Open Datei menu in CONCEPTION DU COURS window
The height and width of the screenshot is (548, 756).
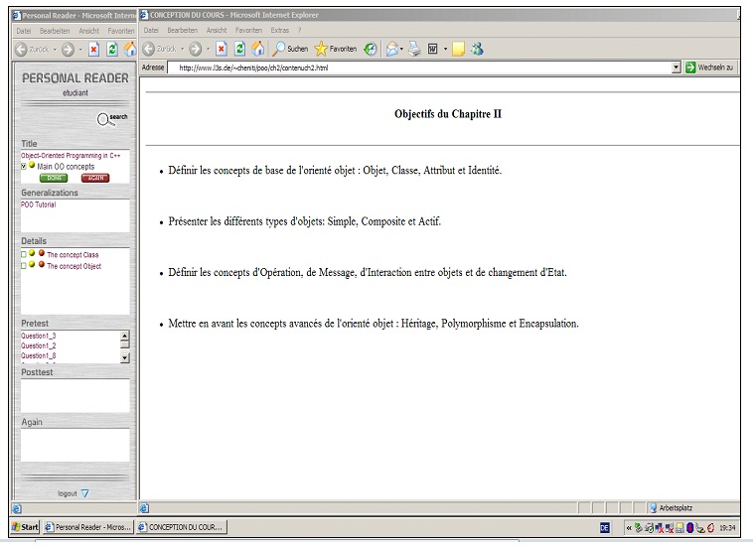151,31
